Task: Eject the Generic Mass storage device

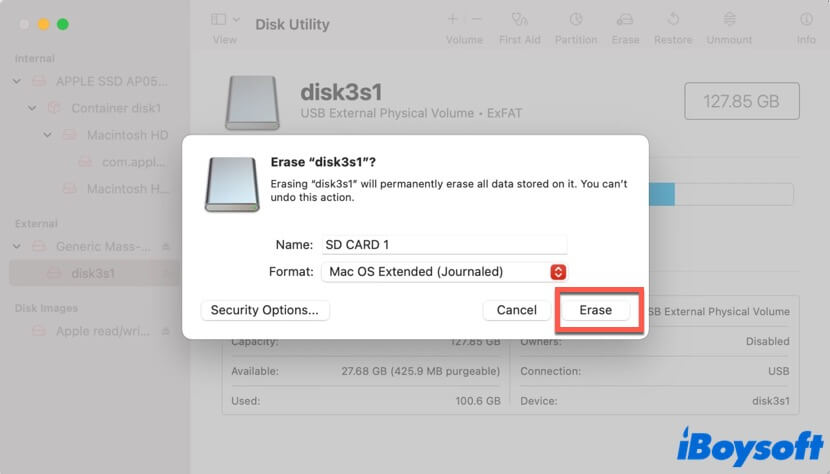Action: (166, 247)
